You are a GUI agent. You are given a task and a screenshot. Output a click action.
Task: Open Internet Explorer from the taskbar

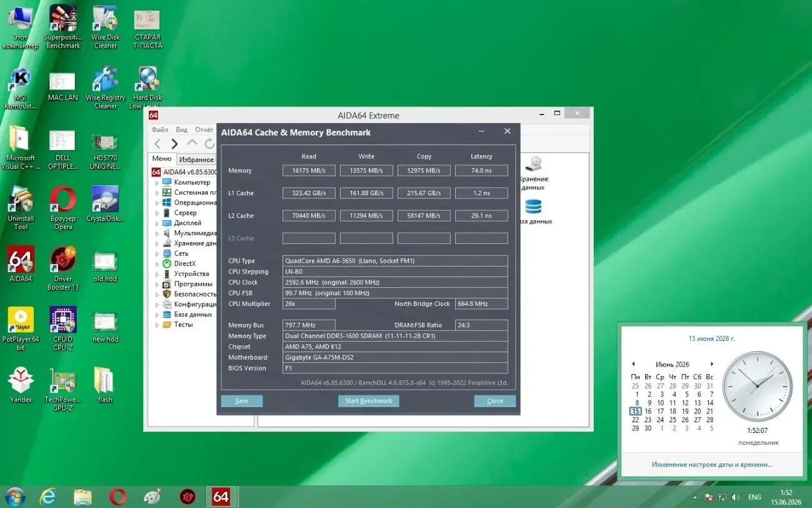tap(48, 497)
